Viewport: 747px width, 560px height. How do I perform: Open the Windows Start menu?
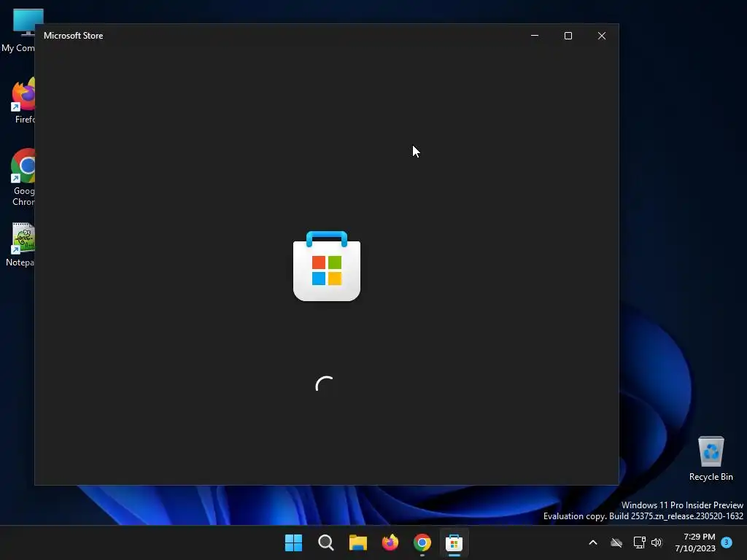click(293, 542)
